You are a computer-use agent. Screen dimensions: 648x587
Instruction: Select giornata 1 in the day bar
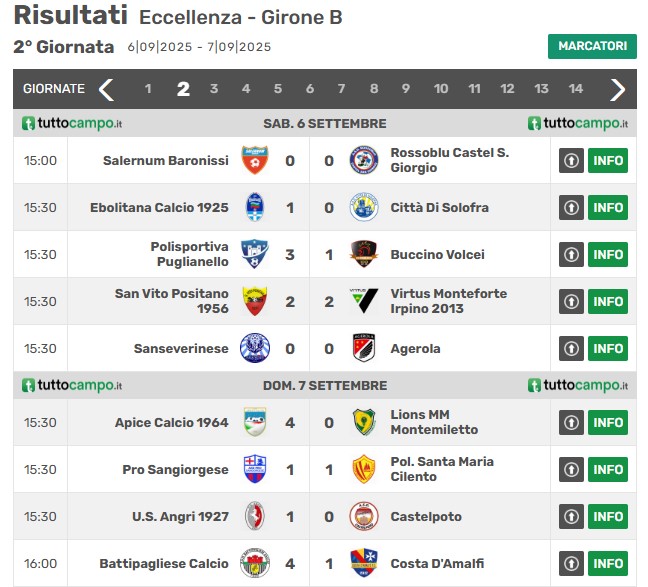tap(148, 88)
